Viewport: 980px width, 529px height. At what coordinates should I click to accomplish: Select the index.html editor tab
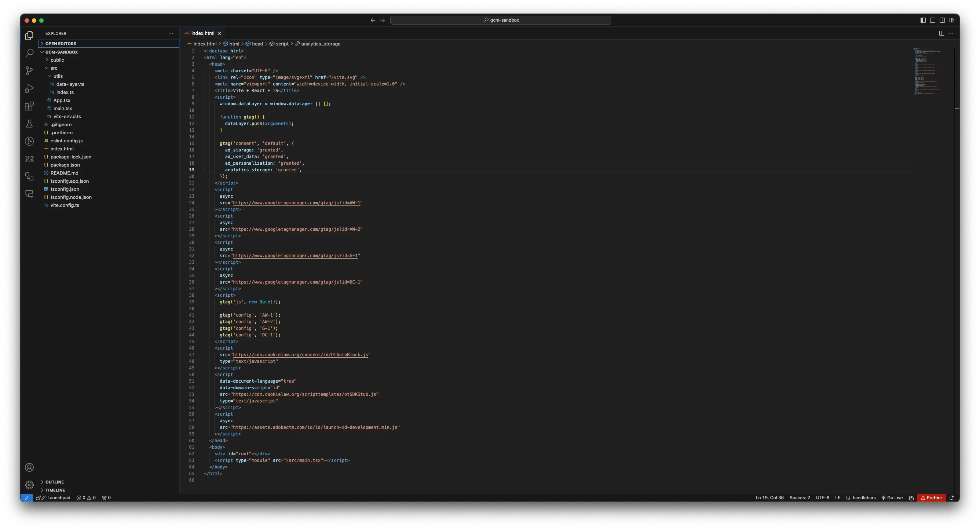(x=202, y=33)
